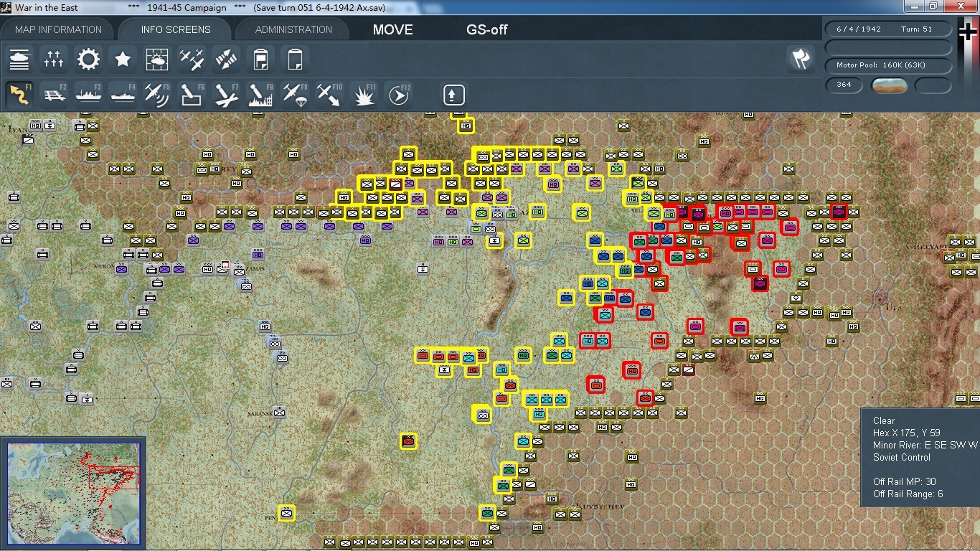Select F5 Air Recon icon

tap(157, 95)
